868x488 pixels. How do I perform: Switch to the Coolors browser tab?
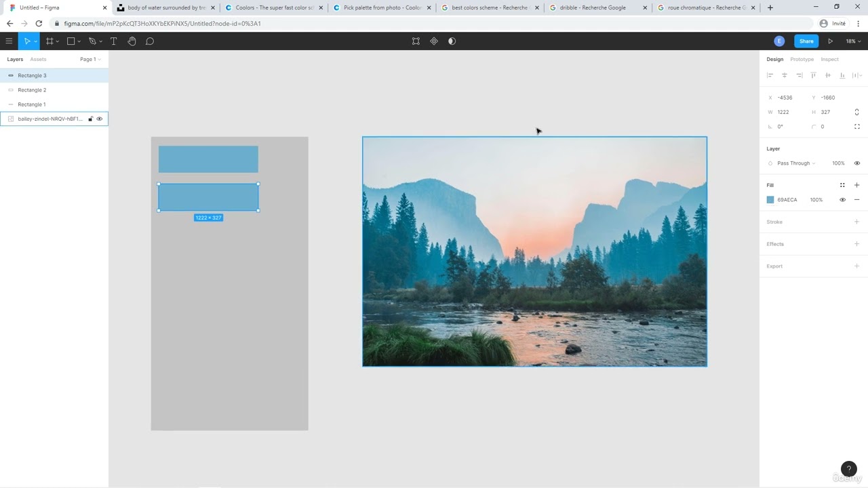coord(274,7)
